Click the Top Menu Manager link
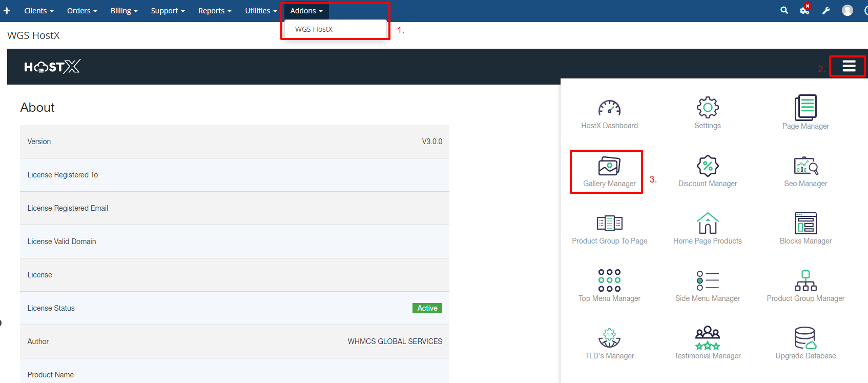The image size is (868, 383). [609, 298]
